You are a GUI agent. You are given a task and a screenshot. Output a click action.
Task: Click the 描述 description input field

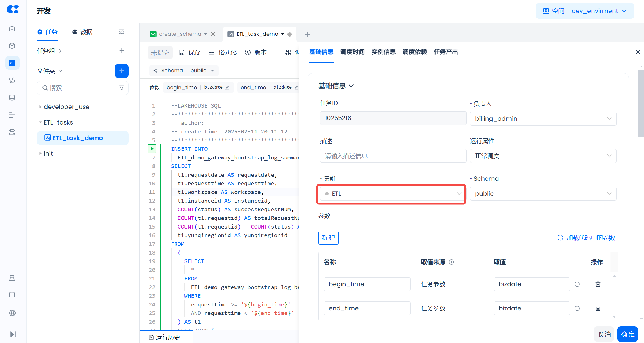[393, 156]
